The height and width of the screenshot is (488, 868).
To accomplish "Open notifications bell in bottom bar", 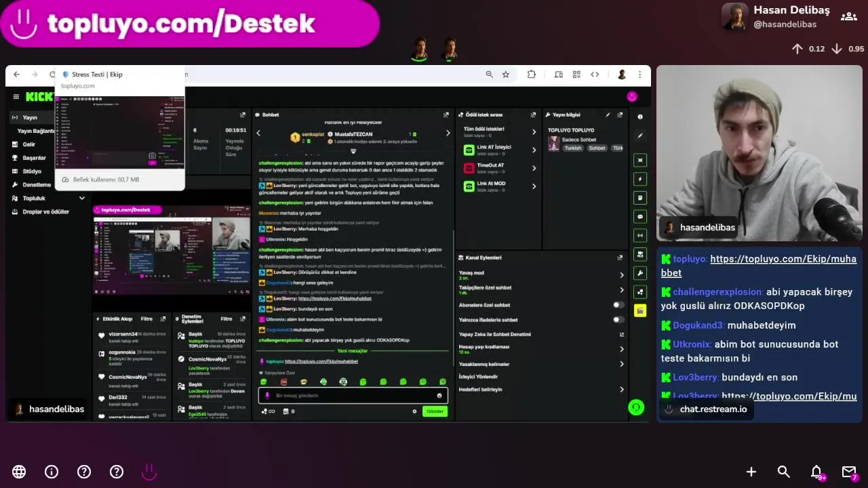I will coord(817,472).
